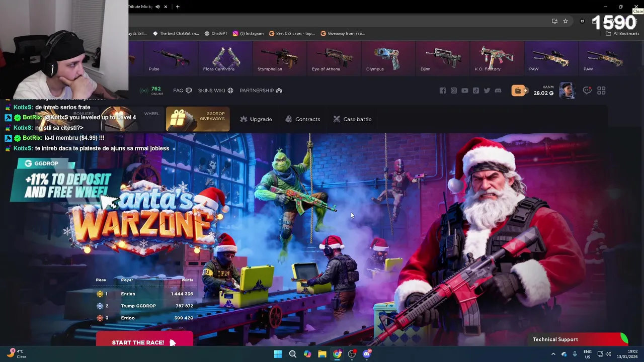Image resolution: width=644 pixels, height=362 pixels.
Task: Mute the tab audio speaker icon
Action: pyautogui.click(x=157, y=7)
